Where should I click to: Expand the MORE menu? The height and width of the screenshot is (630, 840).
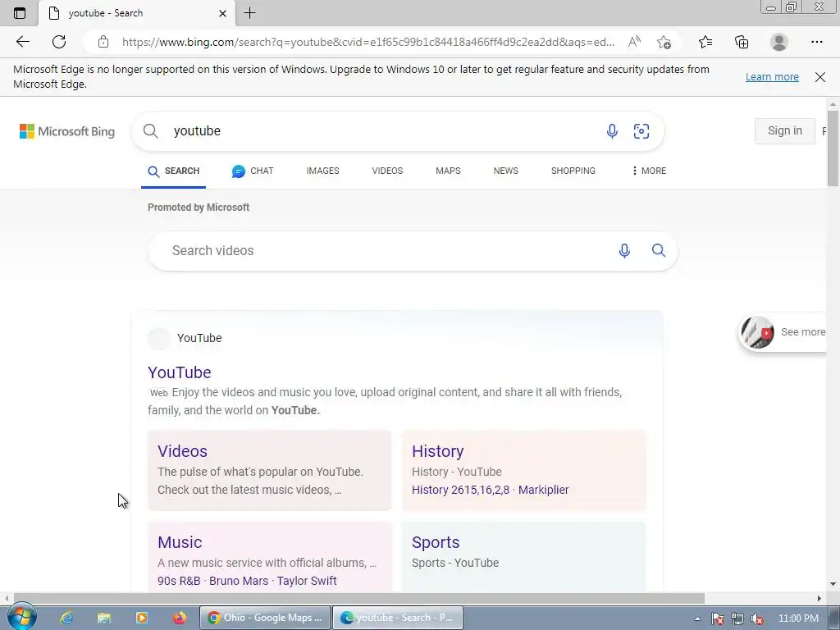pyautogui.click(x=649, y=171)
